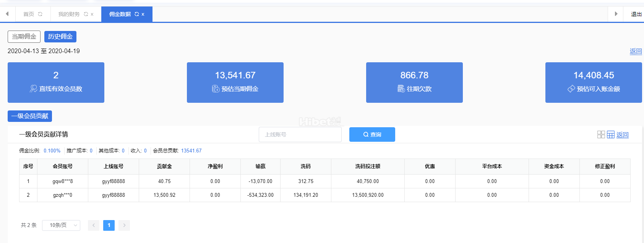Screen dimensions: 644x243
Task: Open the 我的财务 tab
Action: (69, 14)
